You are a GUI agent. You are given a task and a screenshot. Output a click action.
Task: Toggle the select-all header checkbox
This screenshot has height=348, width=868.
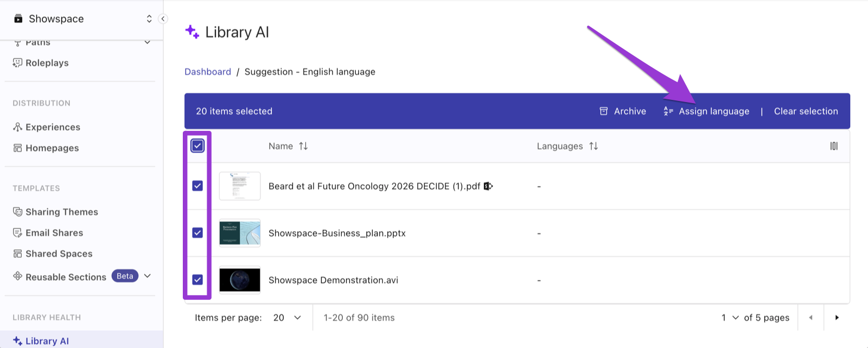197,145
